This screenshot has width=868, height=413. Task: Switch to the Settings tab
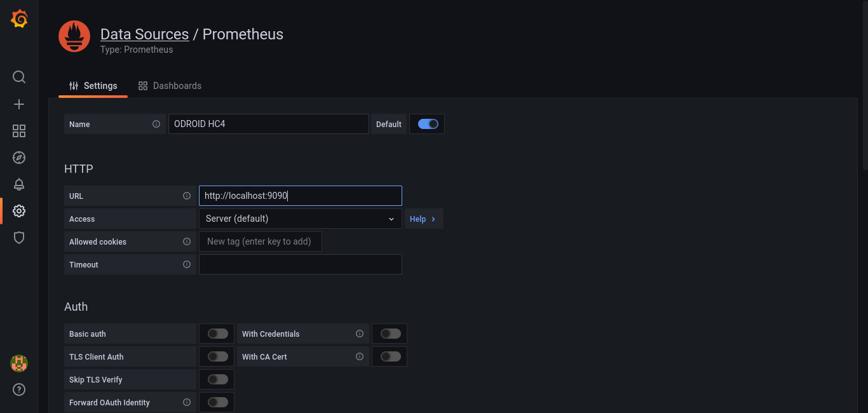(x=93, y=86)
